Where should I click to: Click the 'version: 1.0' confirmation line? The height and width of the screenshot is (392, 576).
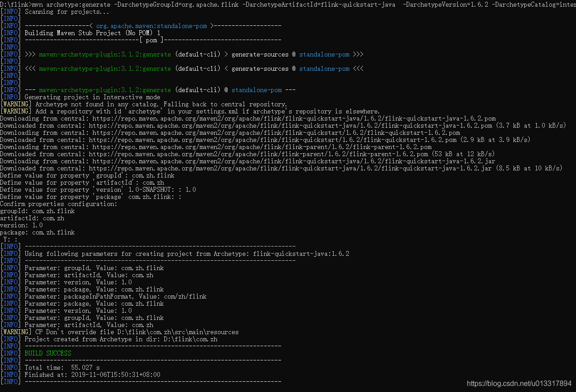(21, 225)
